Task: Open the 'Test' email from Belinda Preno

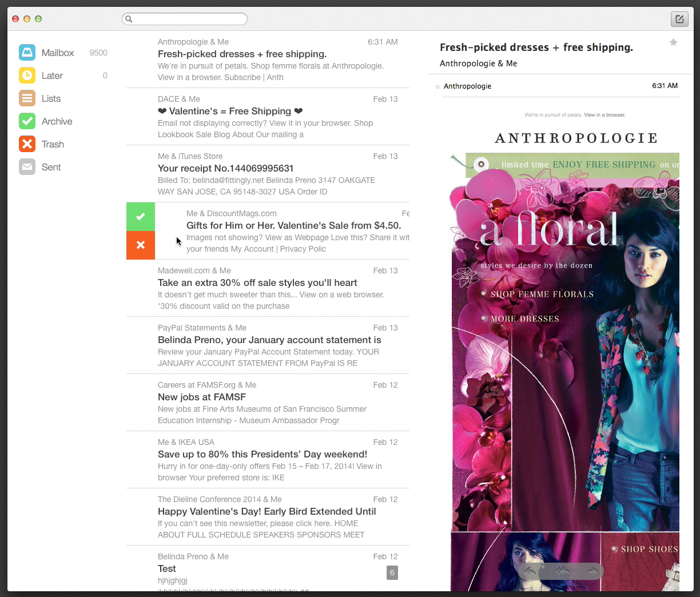Action: (268, 568)
